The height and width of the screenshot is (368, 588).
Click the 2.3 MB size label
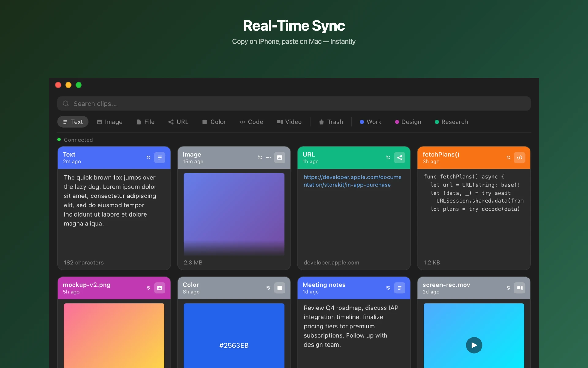(x=193, y=263)
